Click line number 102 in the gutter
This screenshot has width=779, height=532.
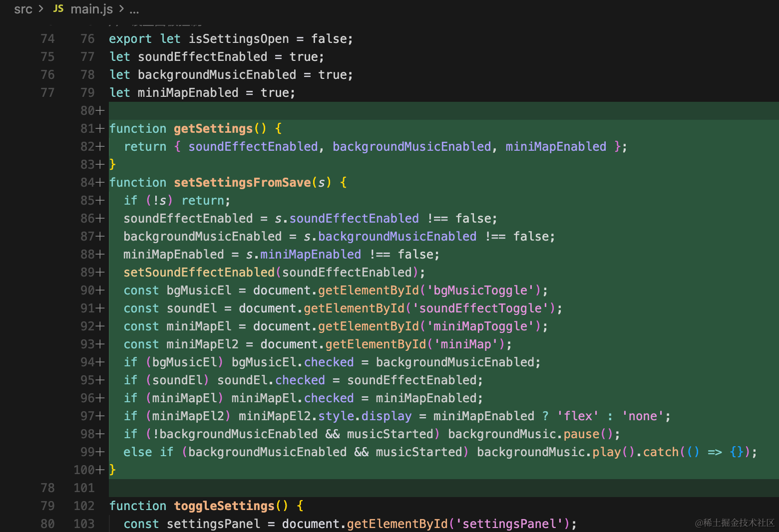[x=84, y=506]
